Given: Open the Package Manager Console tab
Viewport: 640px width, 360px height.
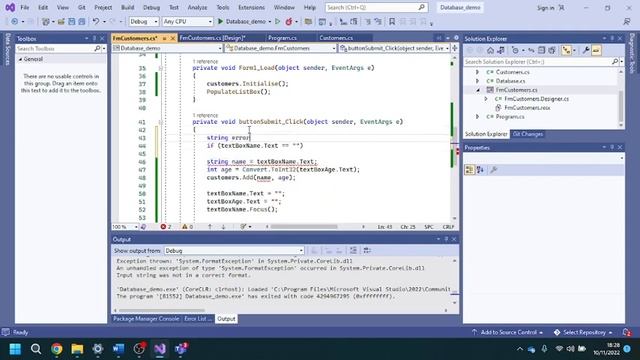Looking at the screenshot, I should point(146,319).
